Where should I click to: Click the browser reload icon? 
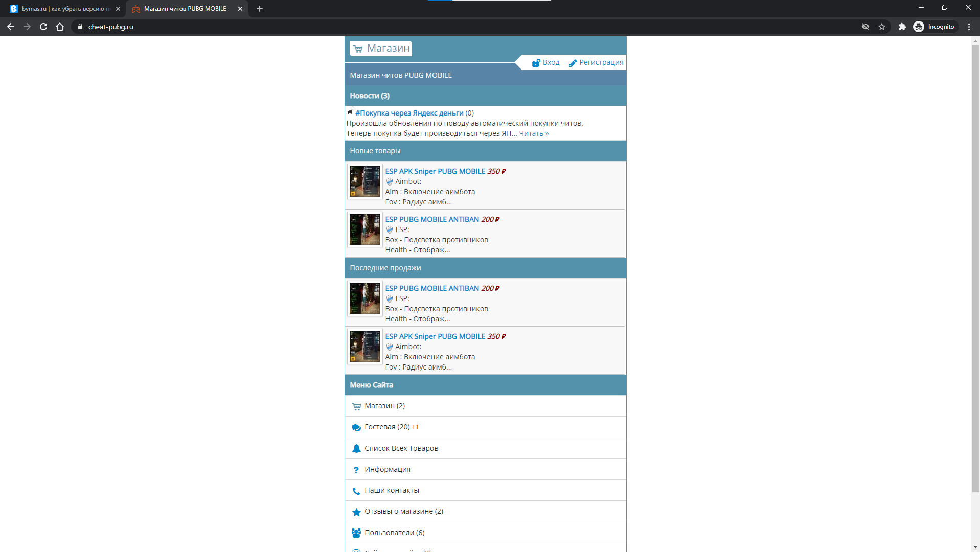click(x=43, y=27)
